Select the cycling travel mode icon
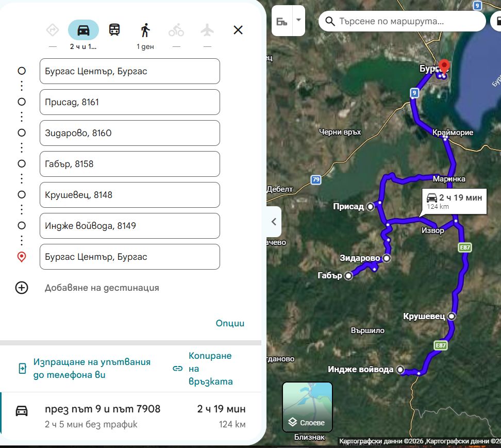Screen dimensions: 501x448 point(176,30)
